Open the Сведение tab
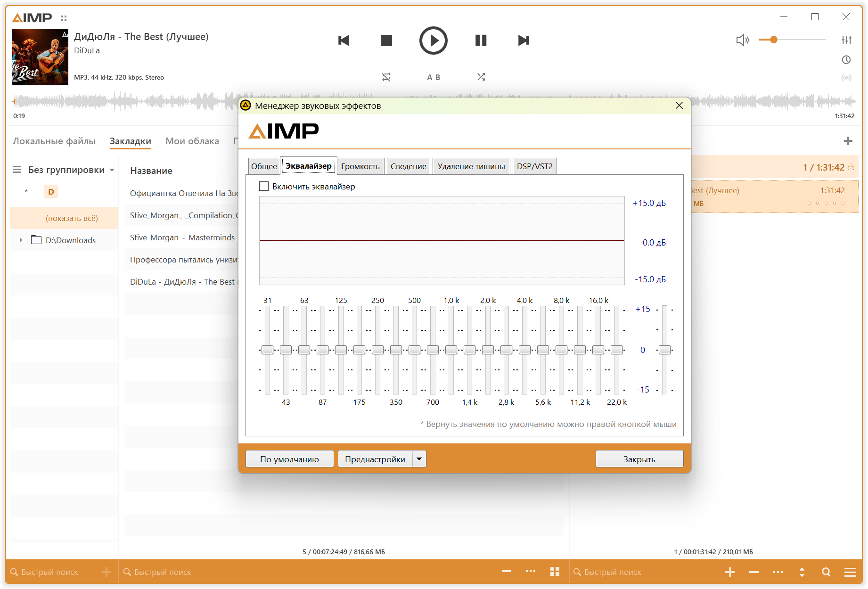This screenshot has height=589, width=868. (x=409, y=166)
